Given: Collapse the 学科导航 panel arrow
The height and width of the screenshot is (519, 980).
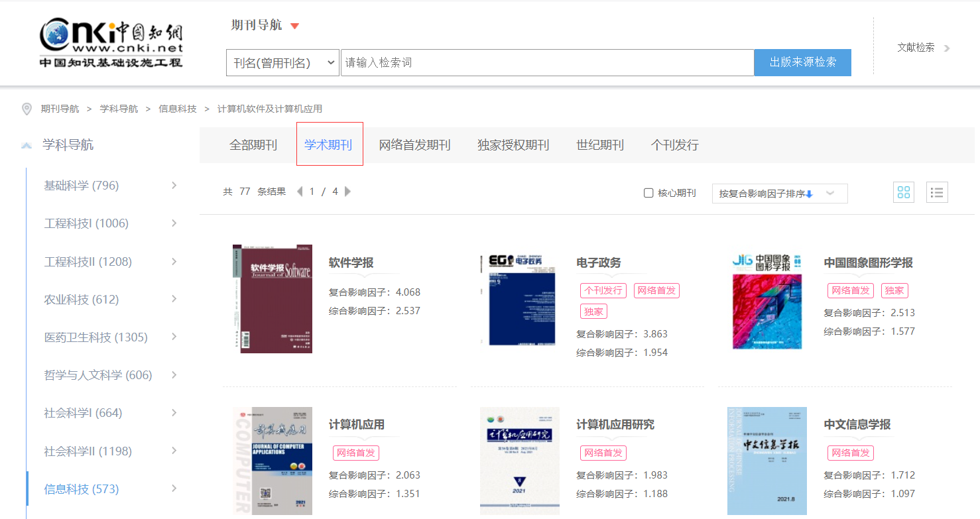Looking at the screenshot, I should point(26,144).
